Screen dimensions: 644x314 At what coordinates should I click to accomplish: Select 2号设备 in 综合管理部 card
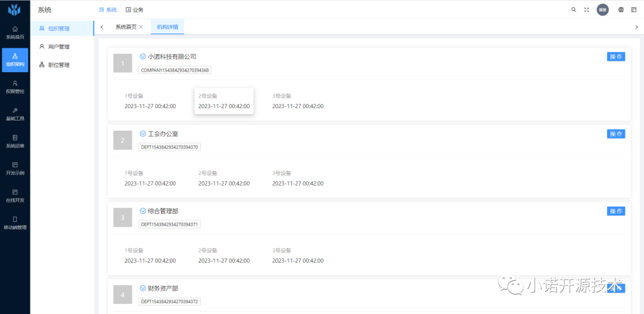(224, 255)
